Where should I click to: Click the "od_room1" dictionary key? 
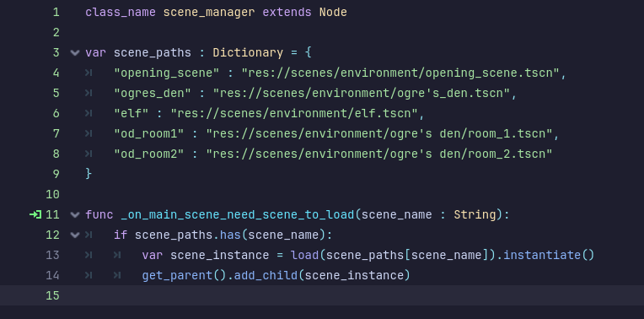click(148, 133)
